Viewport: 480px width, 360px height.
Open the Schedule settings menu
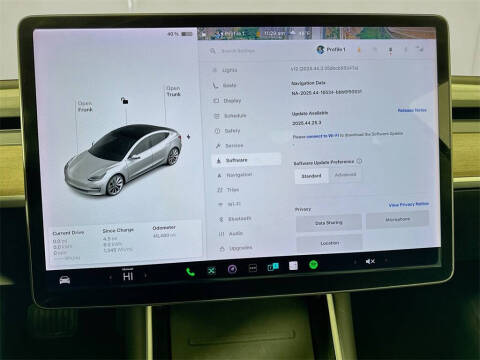click(230, 116)
